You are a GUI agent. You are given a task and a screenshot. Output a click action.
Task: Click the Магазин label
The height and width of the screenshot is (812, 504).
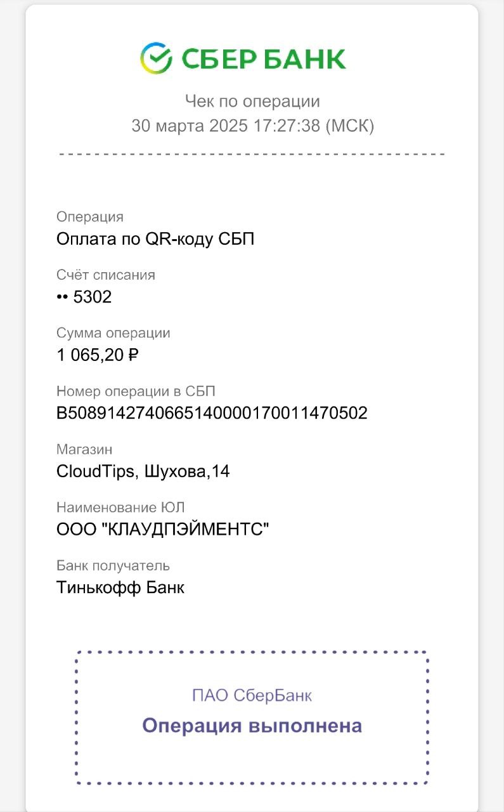(84, 449)
